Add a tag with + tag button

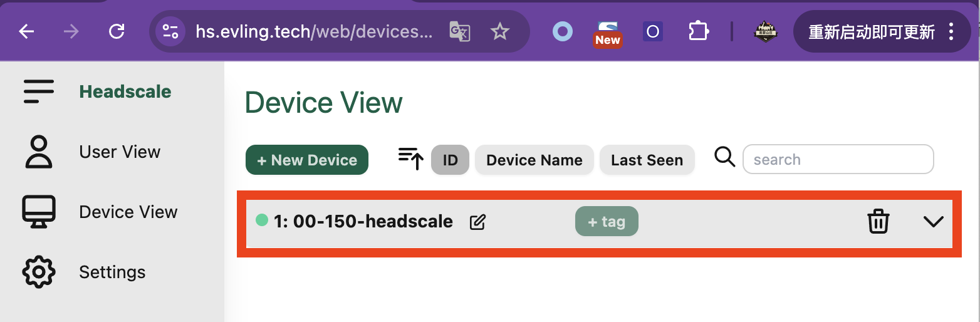(x=607, y=221)
